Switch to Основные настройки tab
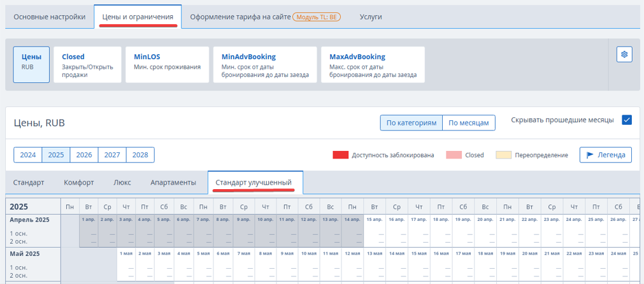 tap(49, 17)
